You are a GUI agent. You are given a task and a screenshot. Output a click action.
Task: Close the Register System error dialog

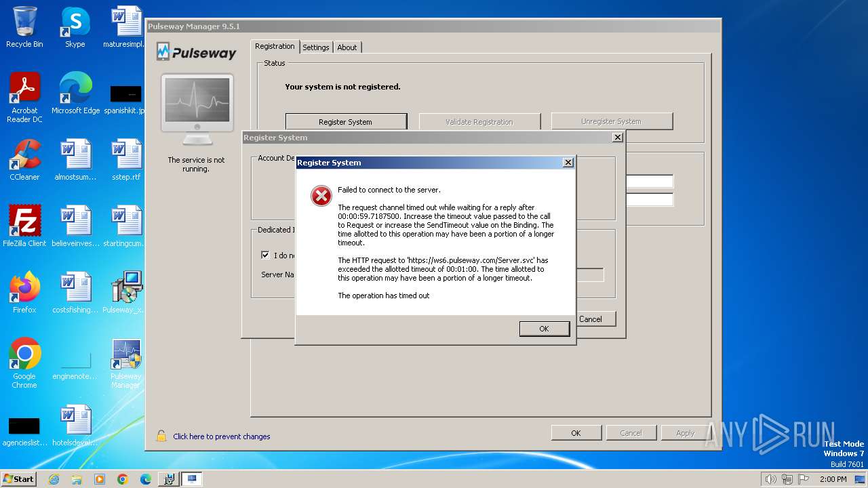pos(568,163)
